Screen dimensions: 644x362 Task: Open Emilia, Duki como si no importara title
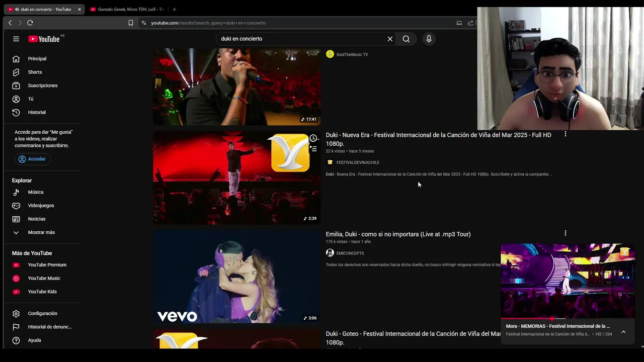(398, 234)
